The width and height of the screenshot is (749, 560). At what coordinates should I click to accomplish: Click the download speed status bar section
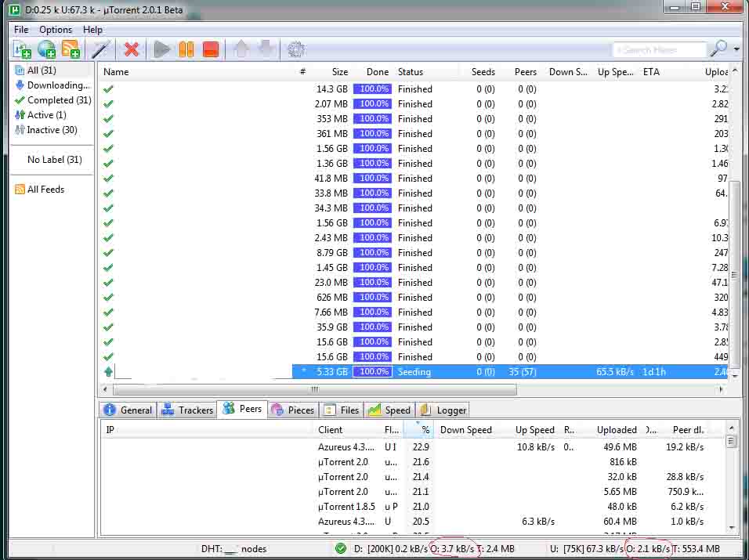(x=435, y=549)
